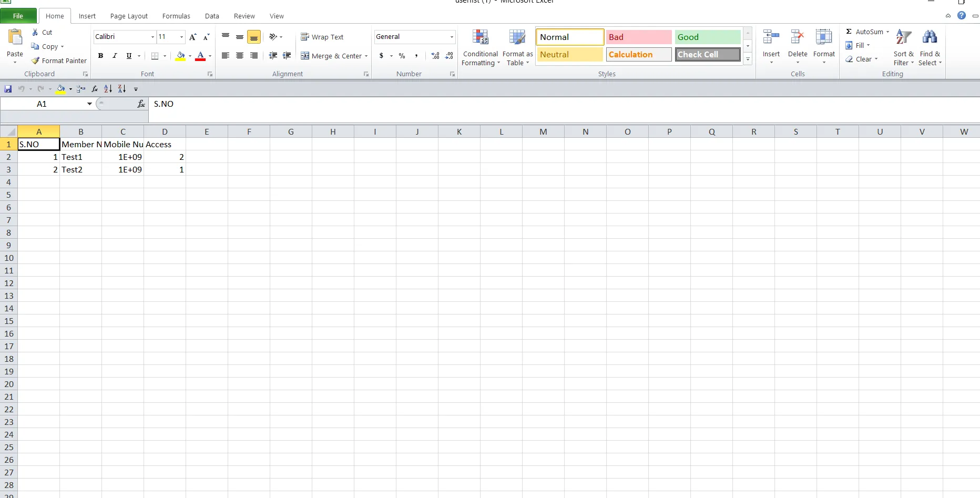Apply Percent Style format

pyautogui.click(x=402, y=56)
